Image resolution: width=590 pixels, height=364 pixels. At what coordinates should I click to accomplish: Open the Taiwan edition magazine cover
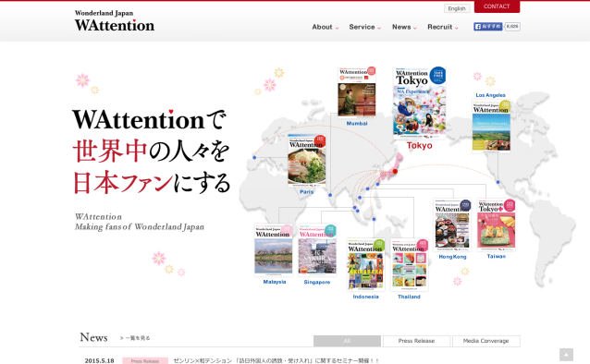pos(497,224)
